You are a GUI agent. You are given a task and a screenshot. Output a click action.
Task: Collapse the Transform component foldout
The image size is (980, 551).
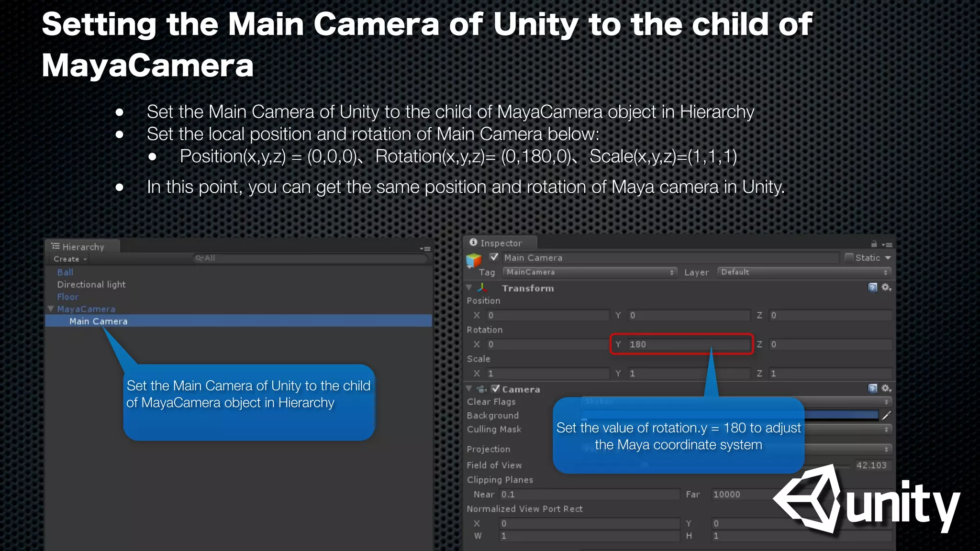coord(469,287)
